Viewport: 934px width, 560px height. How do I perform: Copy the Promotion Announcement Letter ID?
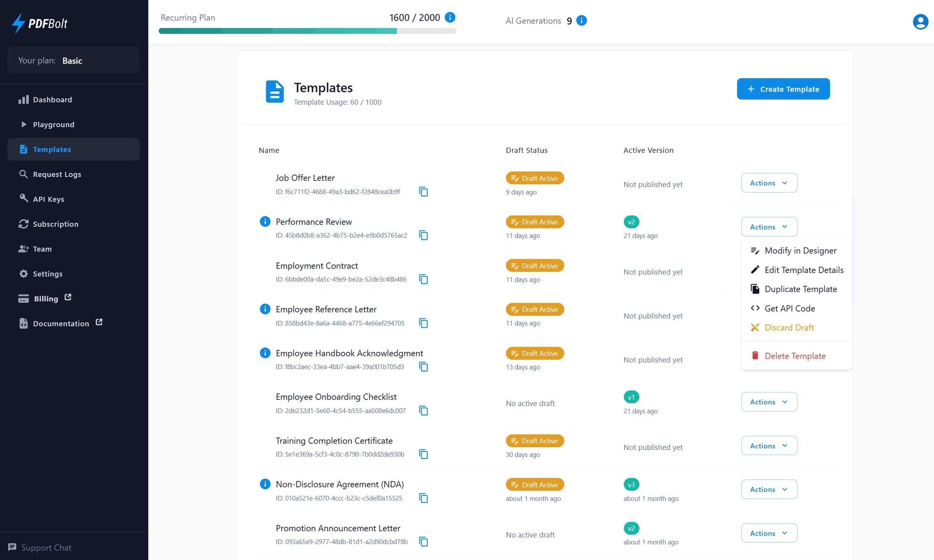click(x=423, y=542)
